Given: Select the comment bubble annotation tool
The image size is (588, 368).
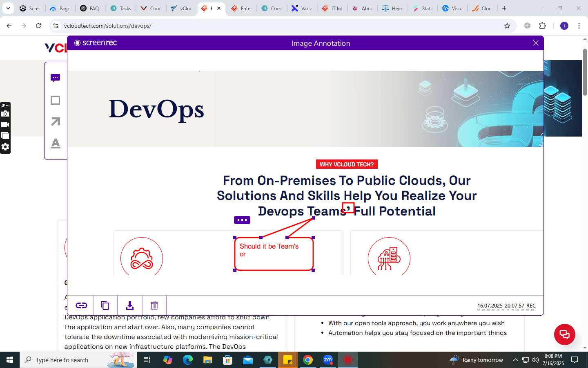Looking at the screenshot, I should point(56,78).
